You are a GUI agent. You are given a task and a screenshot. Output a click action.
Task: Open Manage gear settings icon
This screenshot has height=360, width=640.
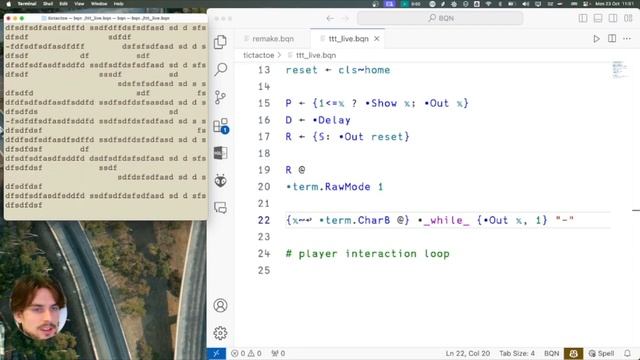220,333
